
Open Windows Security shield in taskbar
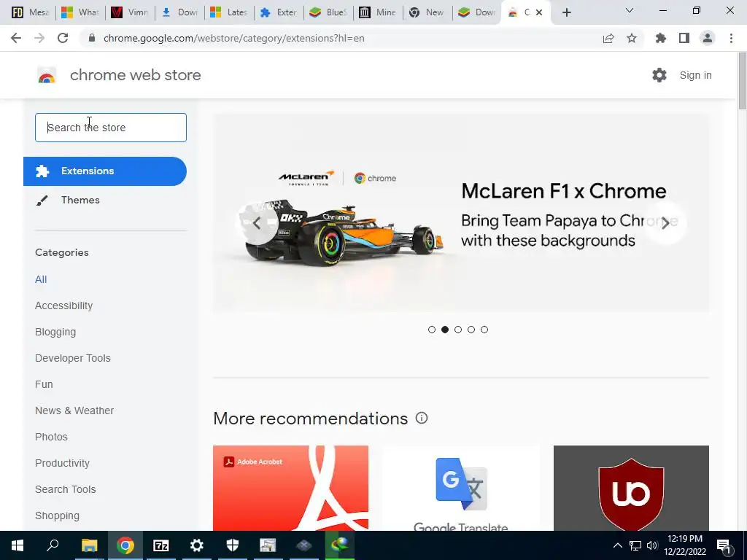233,545
